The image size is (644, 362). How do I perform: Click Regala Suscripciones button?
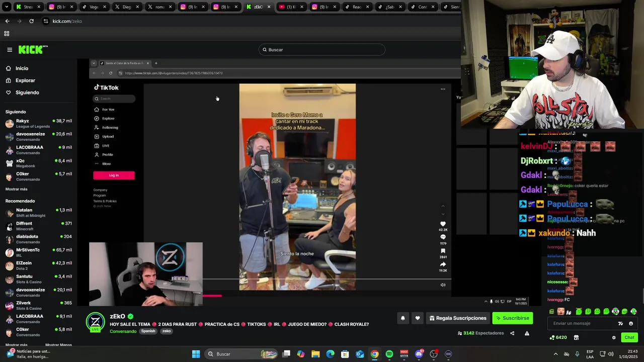458,318
